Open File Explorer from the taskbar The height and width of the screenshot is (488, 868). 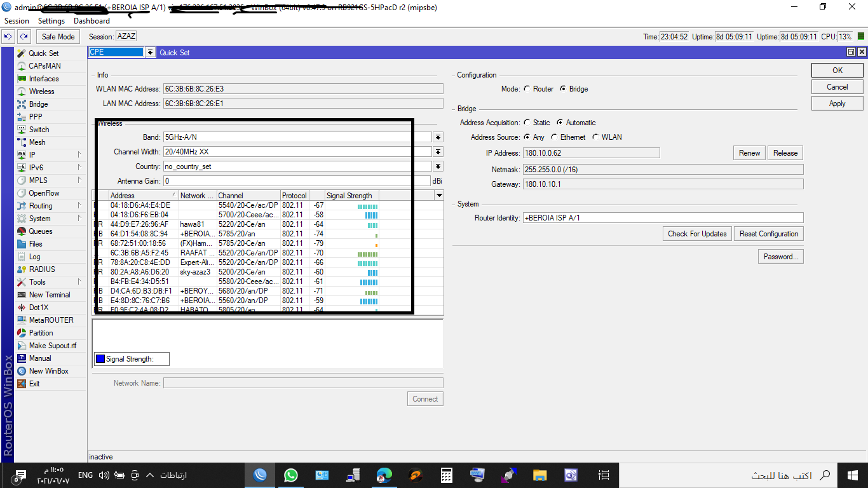pyautogui.click(x=539, y=475)
